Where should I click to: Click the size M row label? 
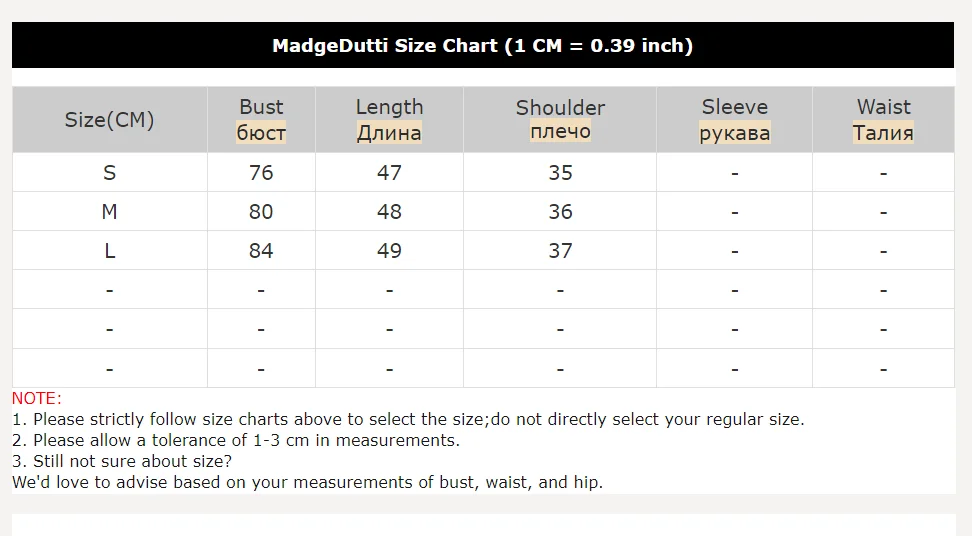(x=109, y=212)
